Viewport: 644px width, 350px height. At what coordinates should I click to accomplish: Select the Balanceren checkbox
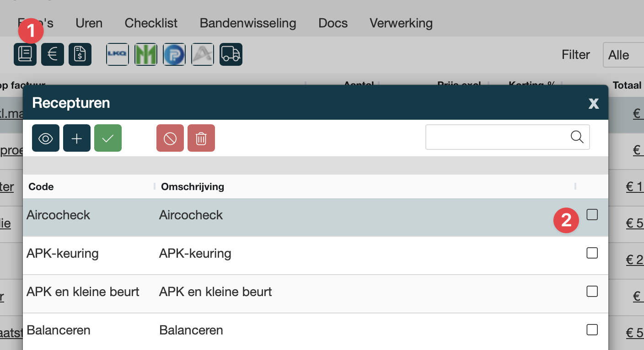coord(592,329)
